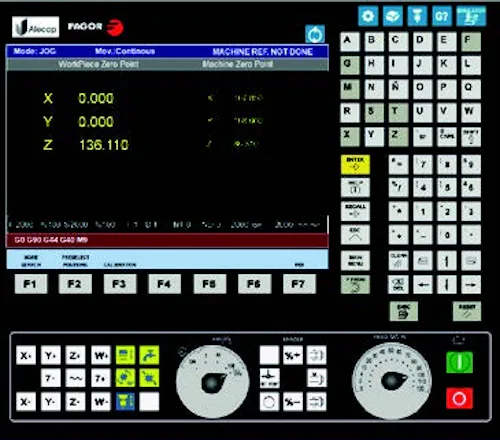
Task: Click the F6 softkey
Action: pos(254,284)
